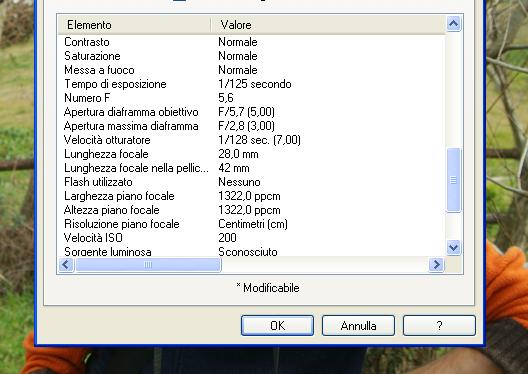
Task: Select Lunghezza focale nella pellic... row
Action: (252, 168)
